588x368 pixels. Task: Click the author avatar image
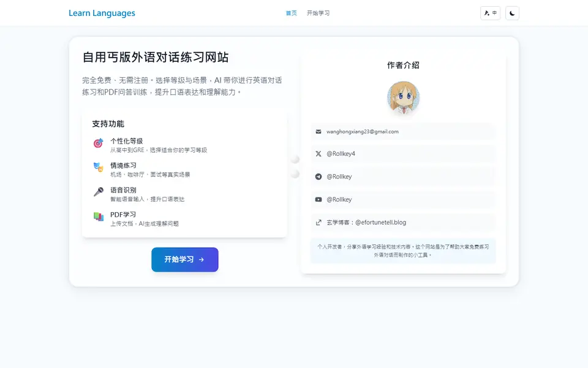pos(403,98)
